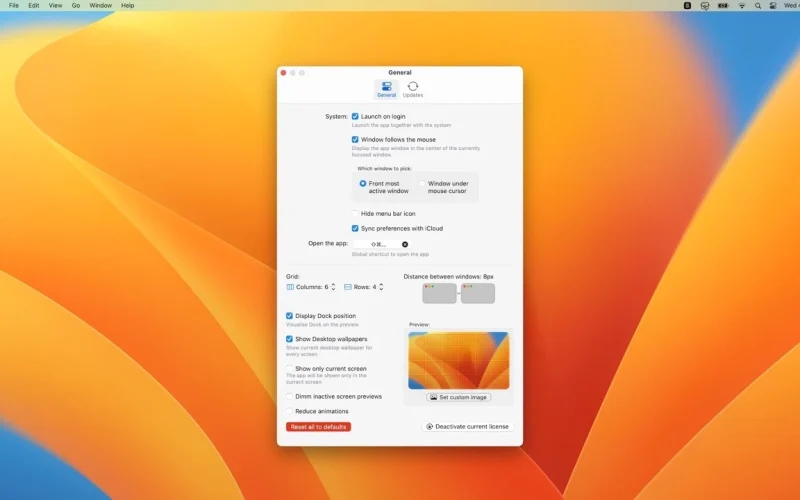The width and height of the screenshot is (800, 500).
Task: Uncheck Show Desktop wallpapers
Action: tap(289, 339)
